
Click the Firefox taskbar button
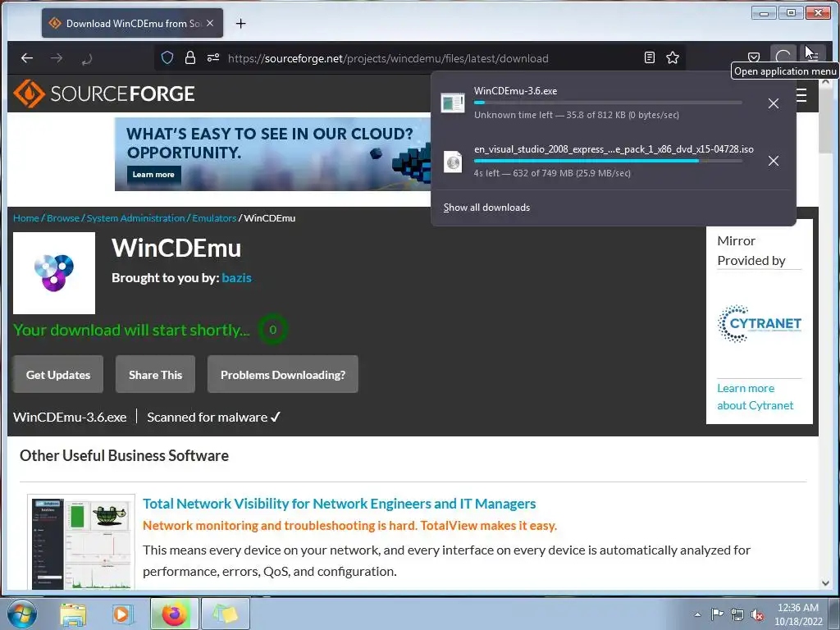(x=174, y=614)
